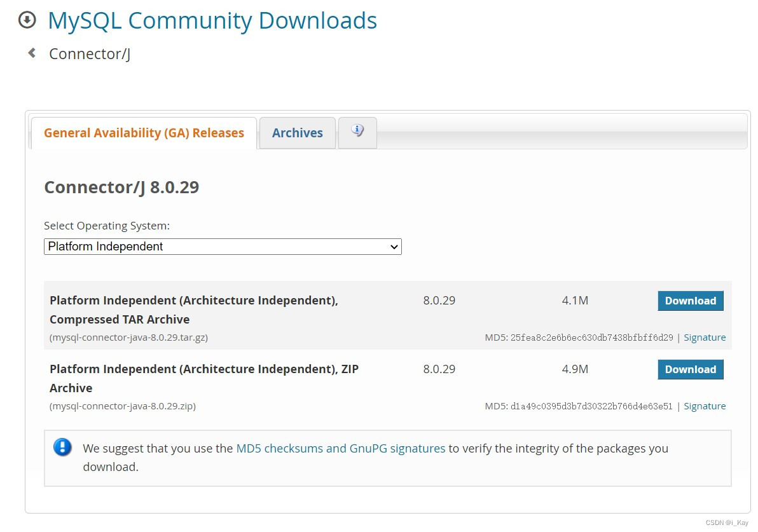
Task: Download the ZIP Archive
Action: click(x=691, y=369)
